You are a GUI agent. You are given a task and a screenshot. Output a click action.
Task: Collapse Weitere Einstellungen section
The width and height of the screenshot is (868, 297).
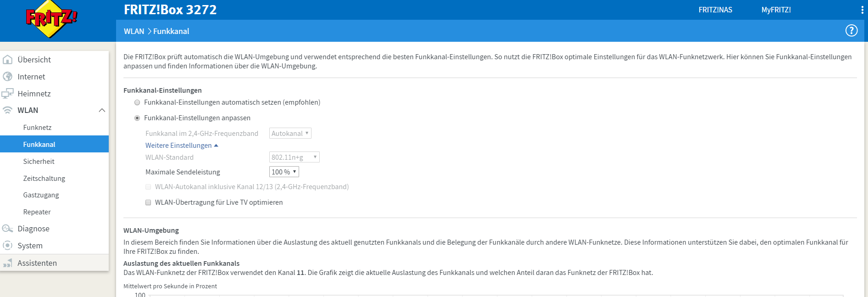[x=182, y=145]
